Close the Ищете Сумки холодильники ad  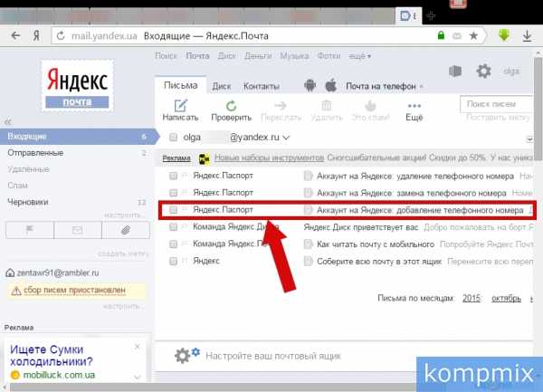(138, 347)
